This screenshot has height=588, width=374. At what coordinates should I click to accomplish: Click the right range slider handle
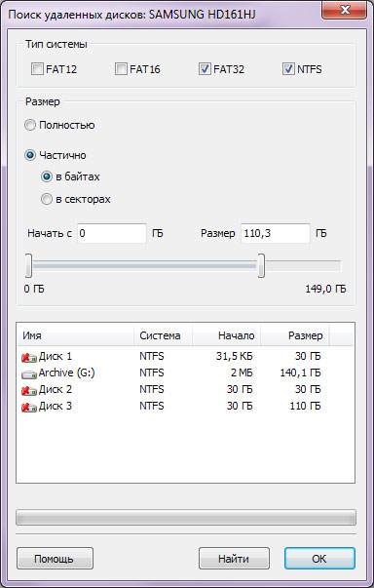click(x=261, y=265)
